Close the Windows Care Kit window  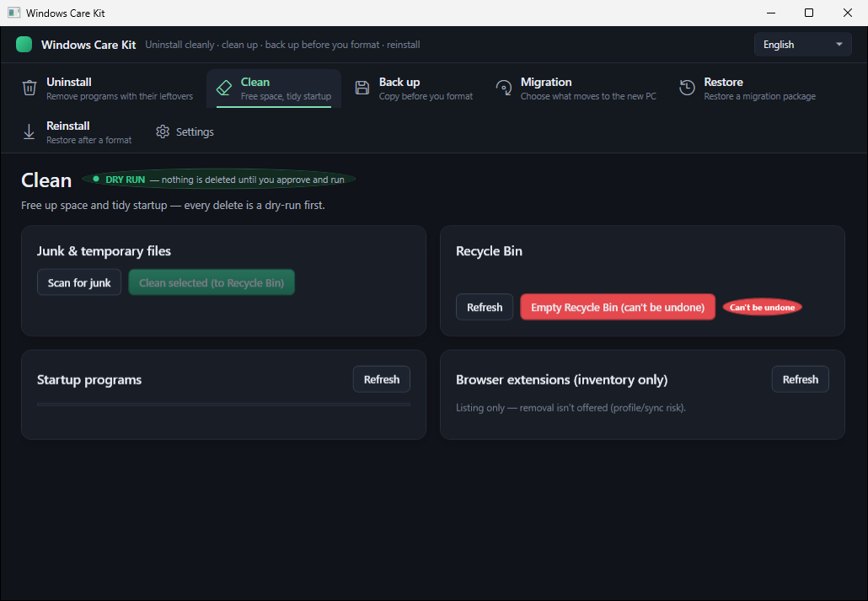click(848, 13)
